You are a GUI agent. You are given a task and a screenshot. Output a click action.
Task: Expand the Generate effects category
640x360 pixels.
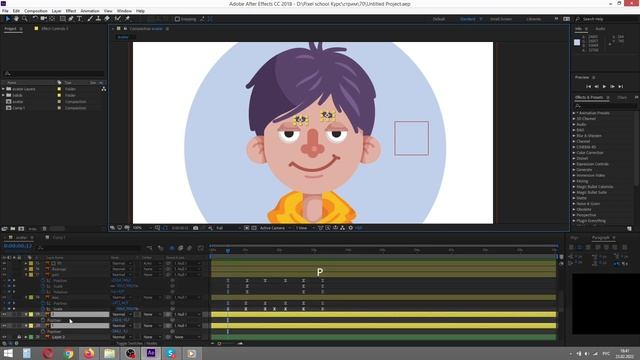pos(574,169)
